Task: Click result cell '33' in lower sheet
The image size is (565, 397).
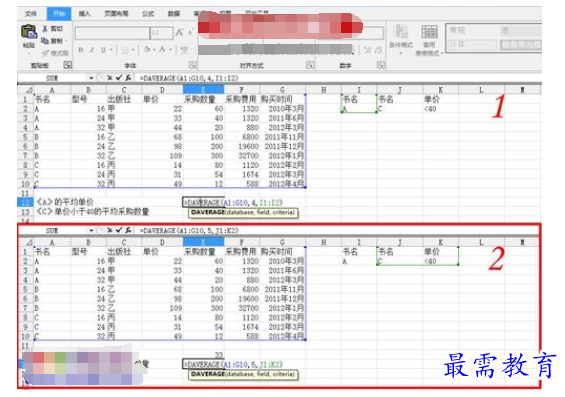Action: 204,355
